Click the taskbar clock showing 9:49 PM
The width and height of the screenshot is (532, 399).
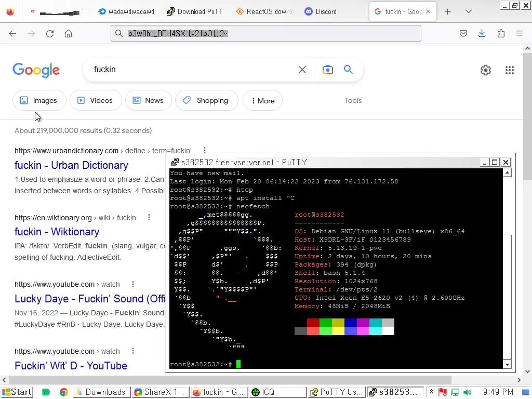pyautogui.click(x=498, y=392)
